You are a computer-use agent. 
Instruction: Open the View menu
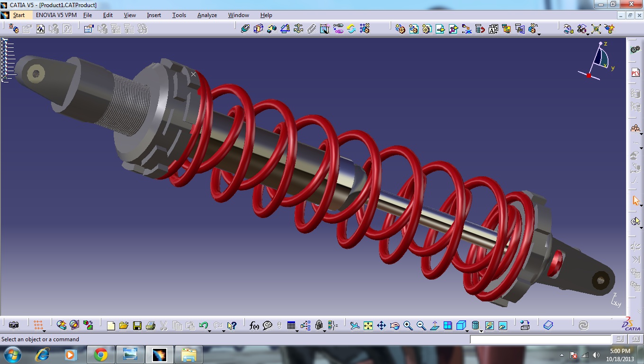pos(130,15)
